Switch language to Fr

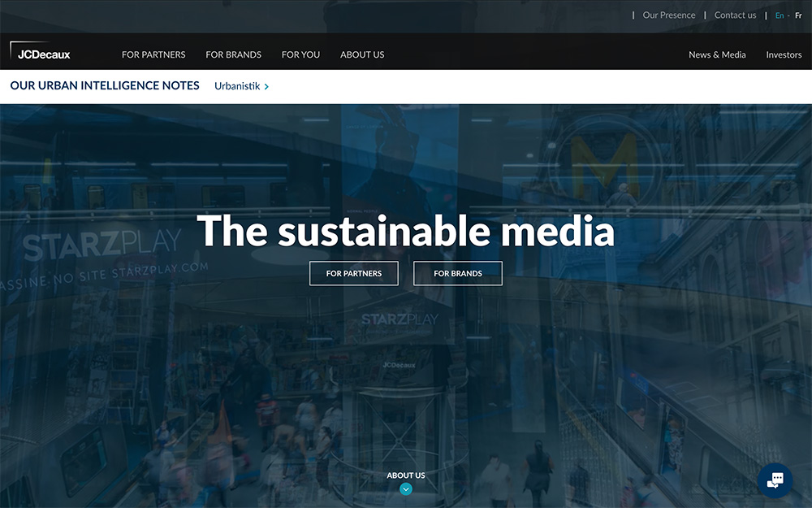point(798,15)
